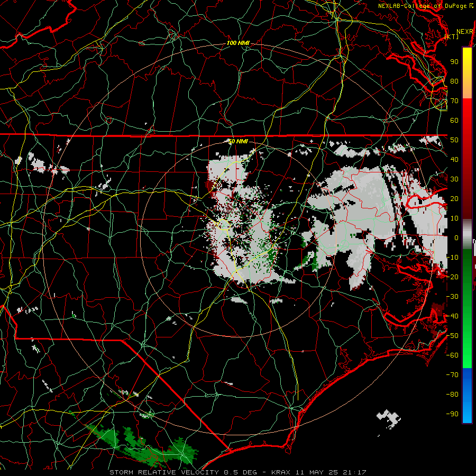Select the 40 value on velocity scale

[454, 160]
